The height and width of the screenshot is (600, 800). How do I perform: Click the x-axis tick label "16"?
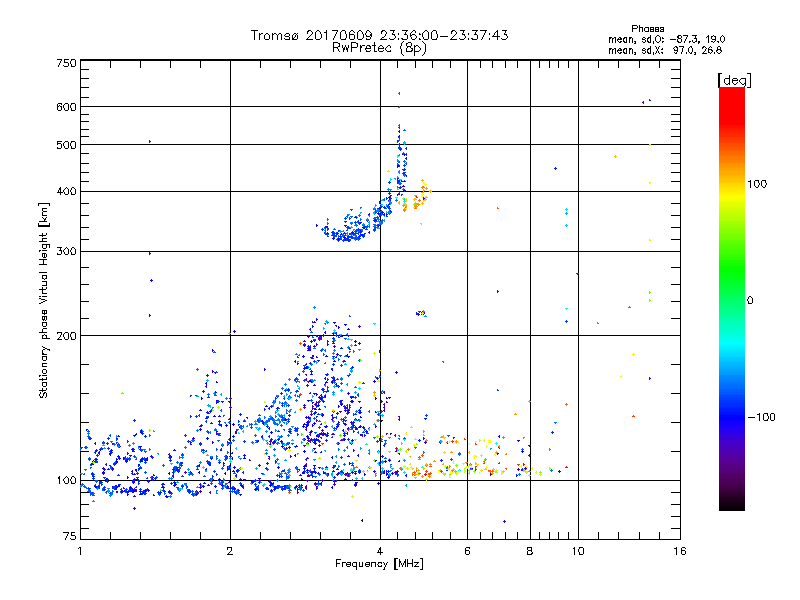coord(680,551)
